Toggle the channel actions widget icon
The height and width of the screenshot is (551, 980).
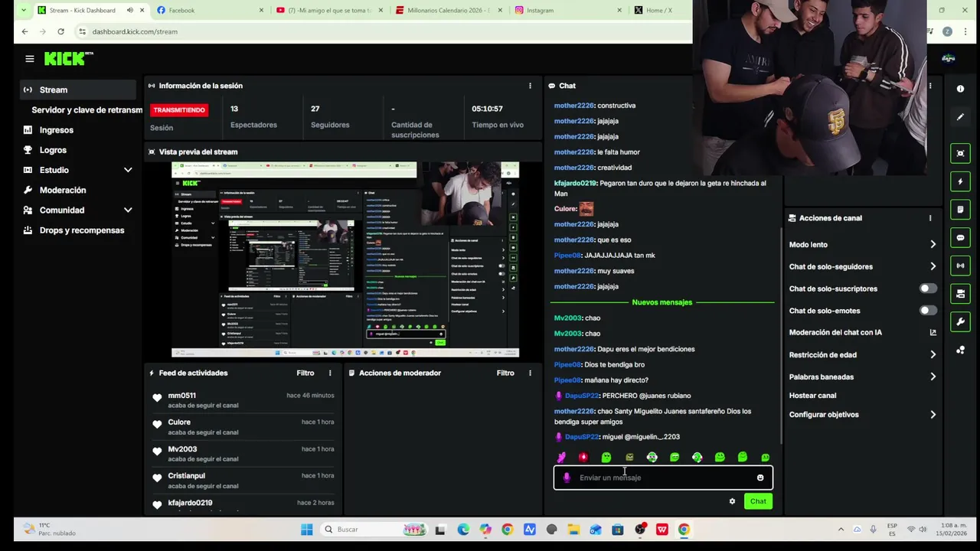pos(960,294)
